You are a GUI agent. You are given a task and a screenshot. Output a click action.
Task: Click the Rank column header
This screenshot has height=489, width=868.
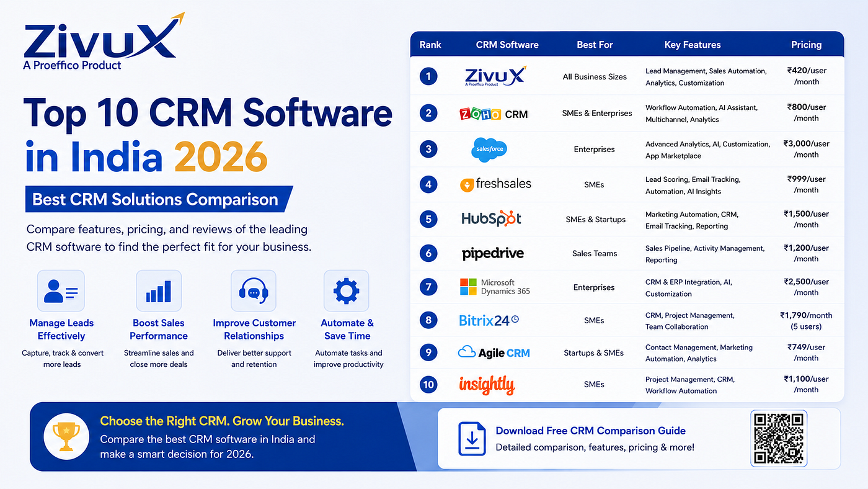tap(430, 45)
